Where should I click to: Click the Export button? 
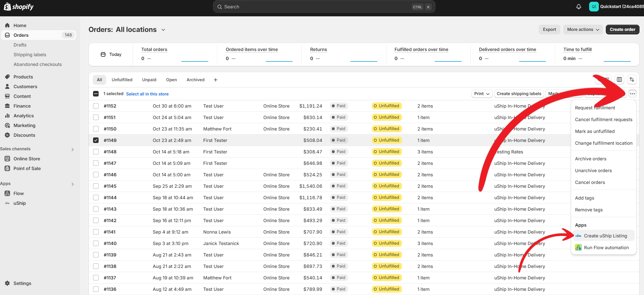pyautogui.click(x=549, y=29)
